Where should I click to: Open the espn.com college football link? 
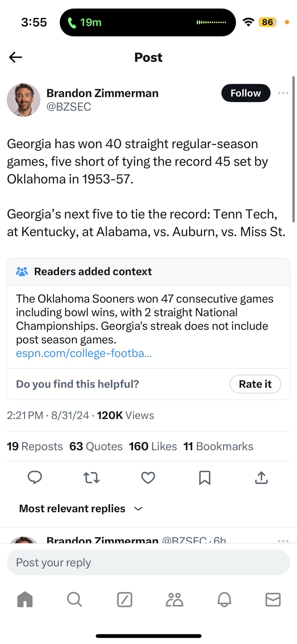(84, 353)
